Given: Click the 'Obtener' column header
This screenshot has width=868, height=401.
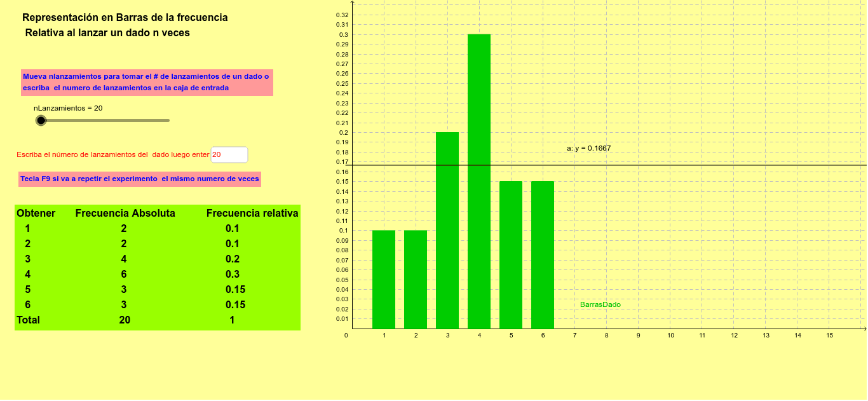Looking at the screenshot, I should [36, 213].
